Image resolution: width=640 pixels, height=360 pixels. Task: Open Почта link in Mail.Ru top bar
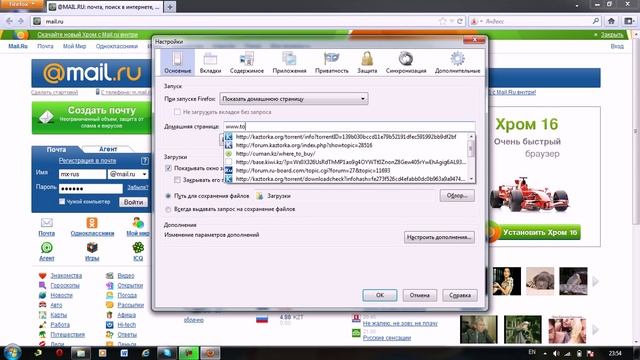[45, 46]
